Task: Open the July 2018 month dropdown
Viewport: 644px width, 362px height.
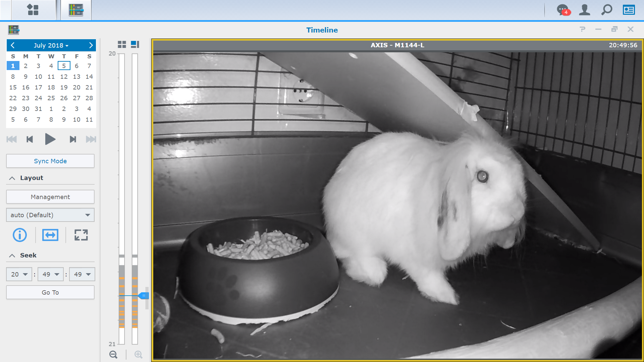Action: point(51,45)
